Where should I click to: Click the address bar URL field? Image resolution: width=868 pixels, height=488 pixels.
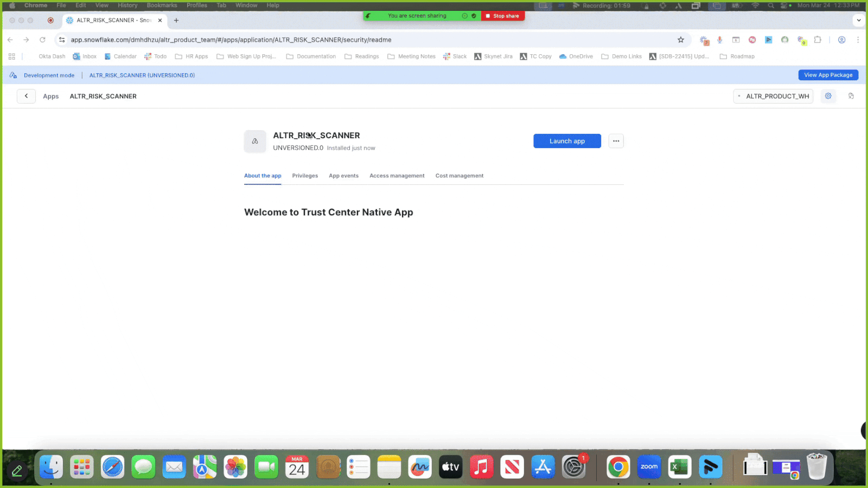pyautogui.click(x=325, y=40)
